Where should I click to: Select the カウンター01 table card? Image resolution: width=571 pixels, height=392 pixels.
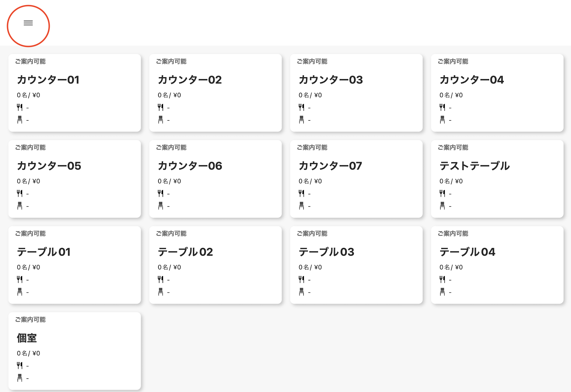[x=74, y=93]
